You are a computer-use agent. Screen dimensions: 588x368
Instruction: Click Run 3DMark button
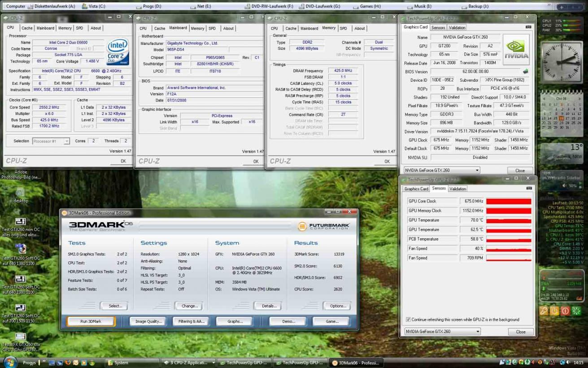tap(91, 321)
